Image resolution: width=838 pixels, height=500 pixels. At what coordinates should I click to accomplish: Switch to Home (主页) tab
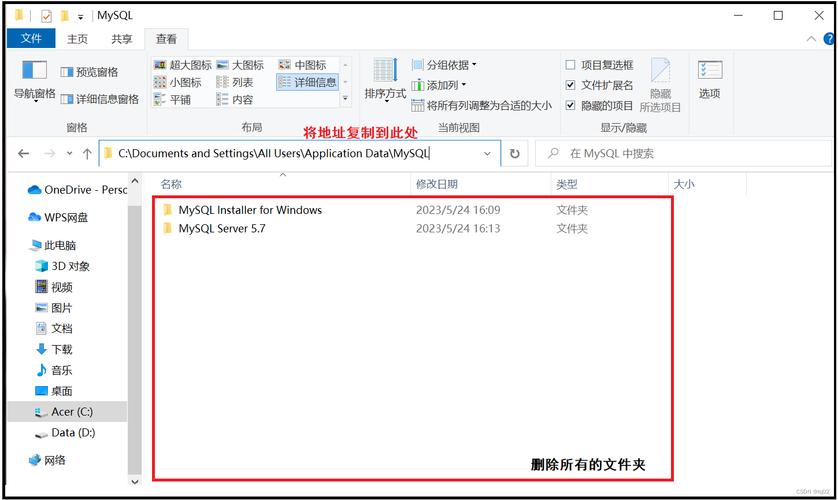(77, 39)
